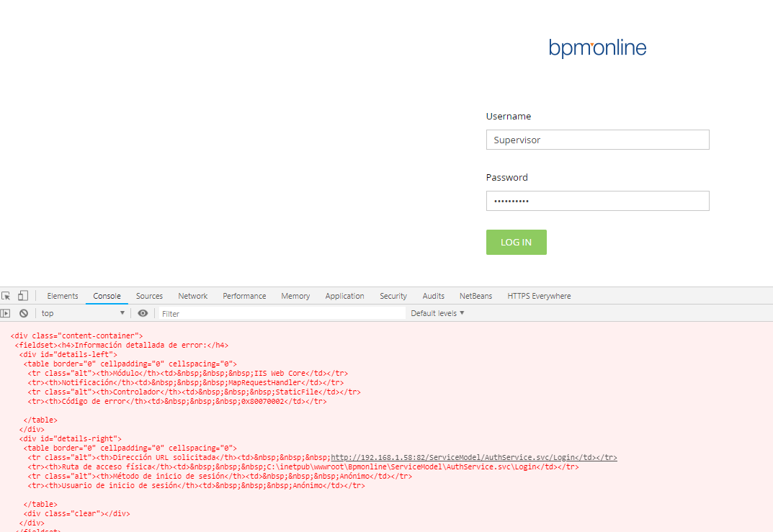The height and width of the screenshot is (532, 773).
Task: Toggle live expression eye icon
Action: tap(143, 313)
